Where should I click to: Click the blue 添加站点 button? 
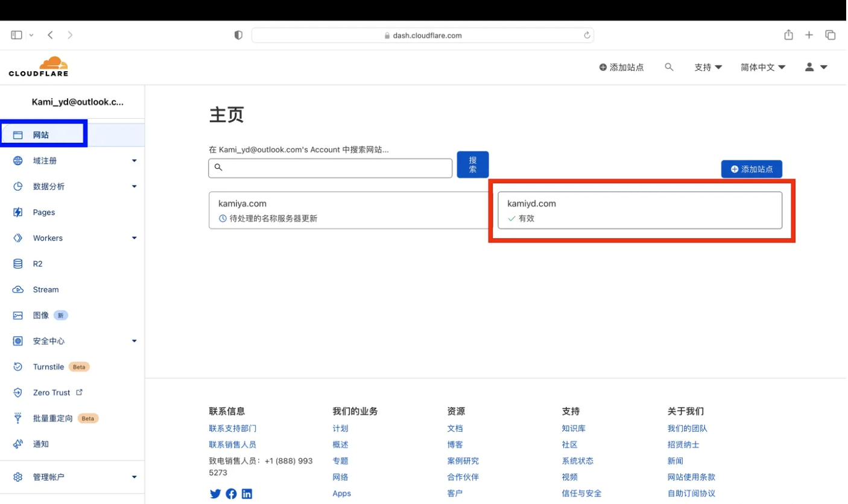click(751, 169)
